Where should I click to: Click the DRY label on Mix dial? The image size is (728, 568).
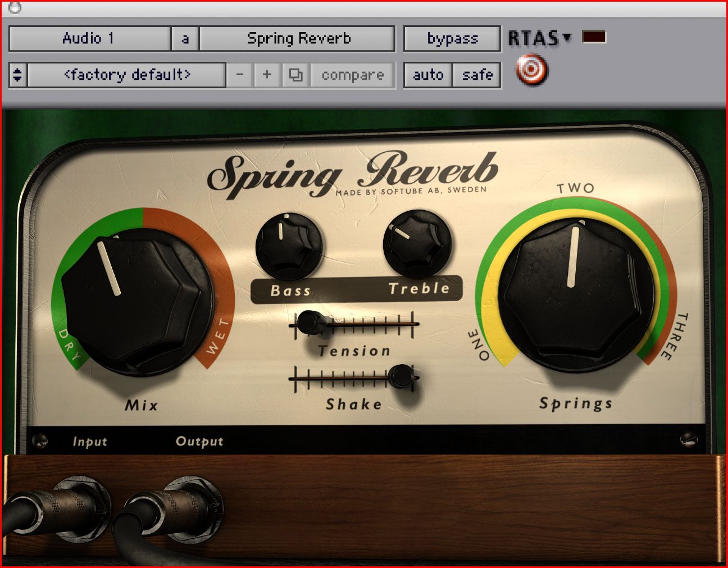pyautogui.click(x=70, y=344)
